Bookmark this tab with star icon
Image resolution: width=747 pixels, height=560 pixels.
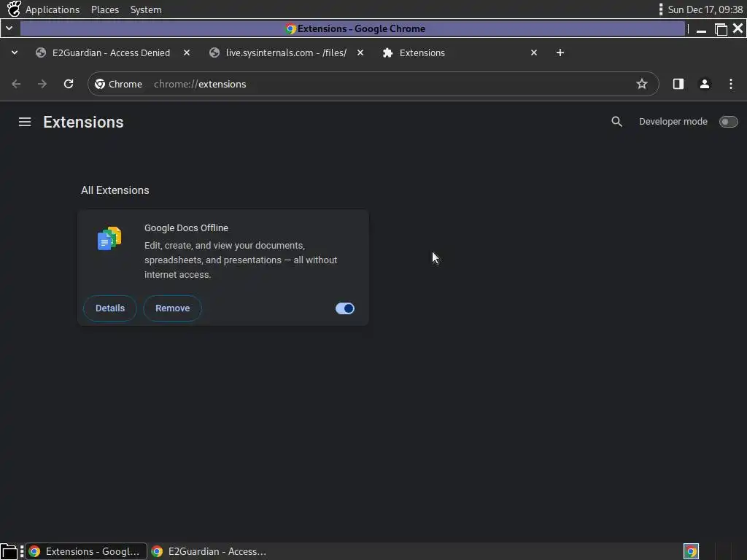[642, 84]
